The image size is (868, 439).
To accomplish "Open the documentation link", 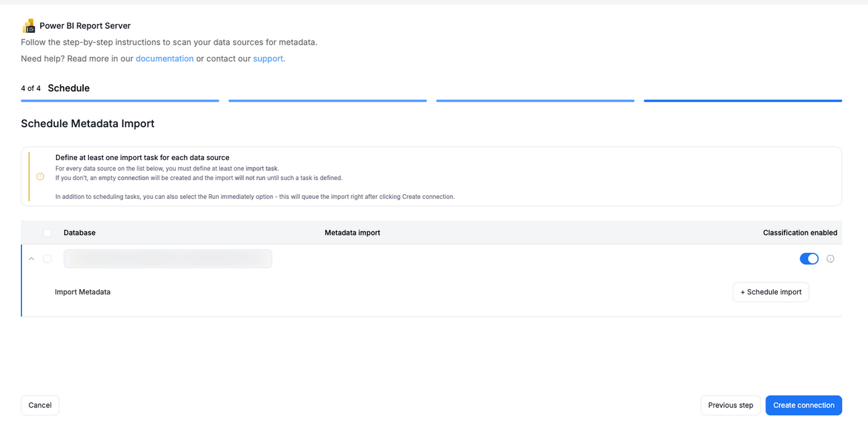I will coord(165,59).
